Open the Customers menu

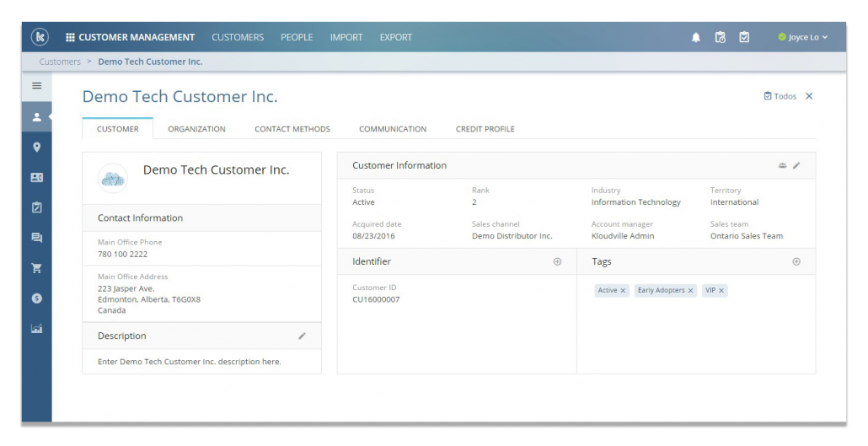coord(238,37)
